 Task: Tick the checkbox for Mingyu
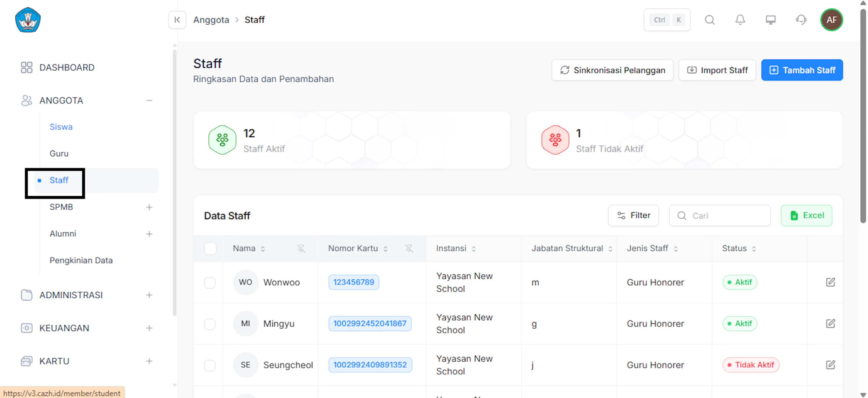click(210, 324)
